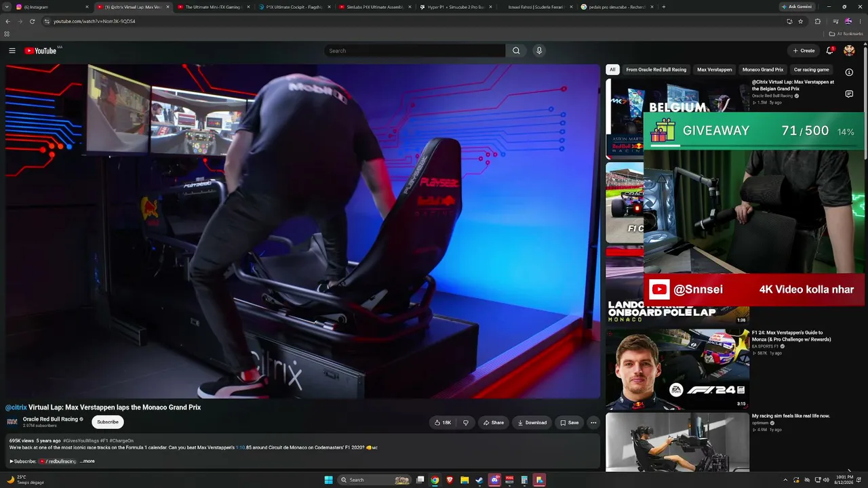Filter by Monaco Grand Prix chip

pyautogui.click(x=763, y=70)
